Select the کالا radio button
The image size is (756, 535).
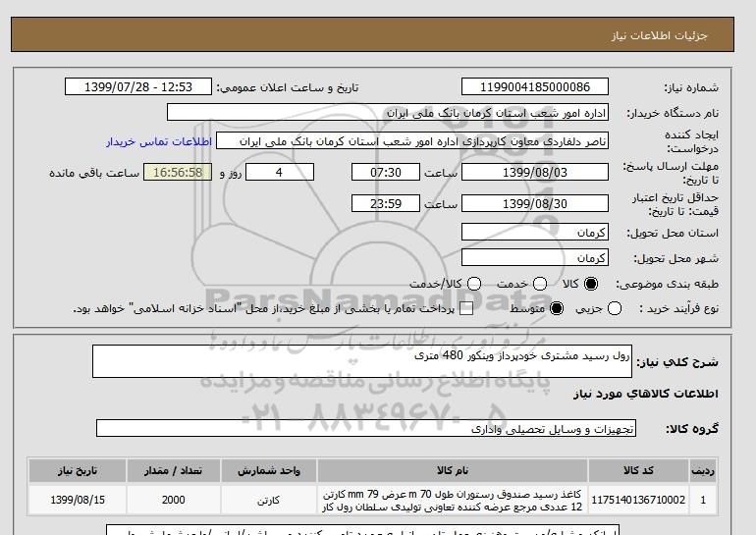pyautogui.click(x=591, y=284)
